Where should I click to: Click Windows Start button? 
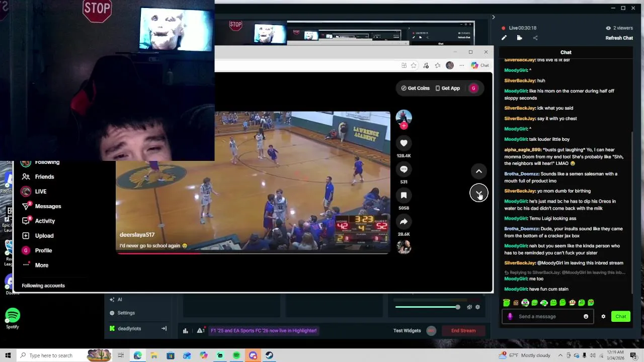[8, 355]
